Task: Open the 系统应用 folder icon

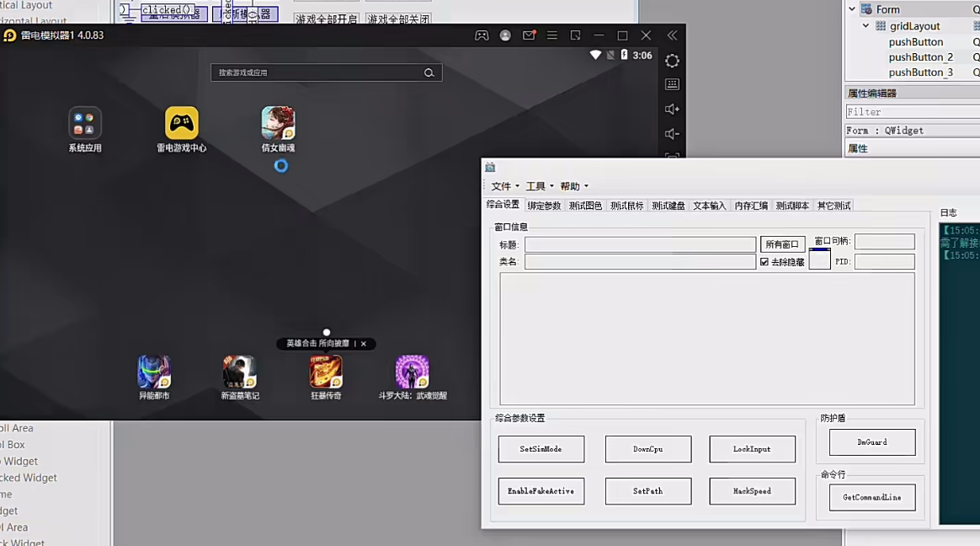Action: pyautogui.click(x=85, y=123)
